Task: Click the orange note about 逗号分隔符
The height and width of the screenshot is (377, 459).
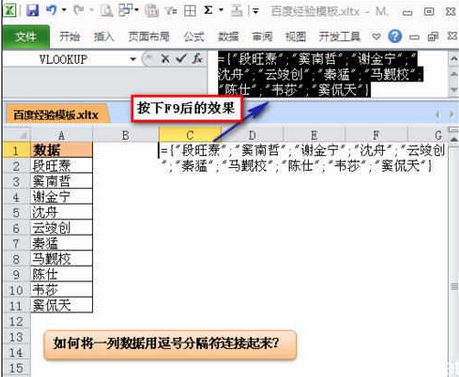Action: click(x=170, y=345)
